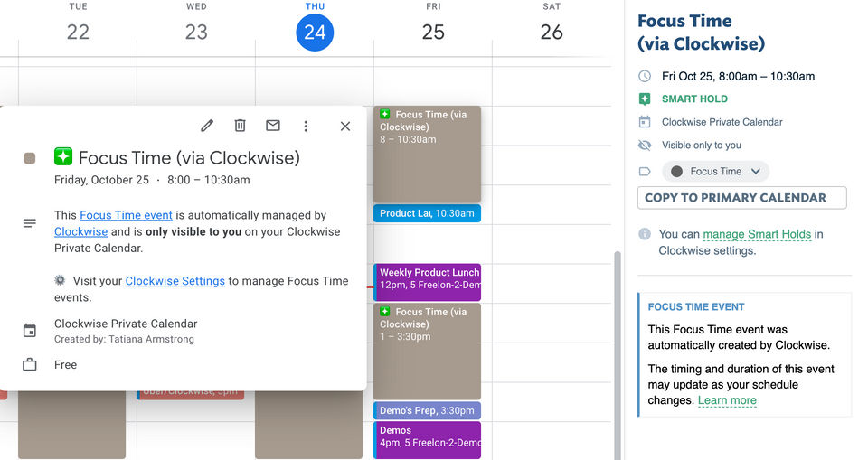The height and width of the screenshot is (460, 868).
Task: Click the info icon next to Smart Holds note
Action: coord(645,234)
